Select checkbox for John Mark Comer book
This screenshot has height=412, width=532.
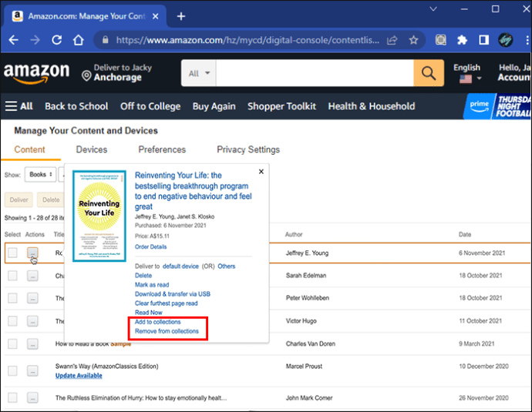click(12, 397)
